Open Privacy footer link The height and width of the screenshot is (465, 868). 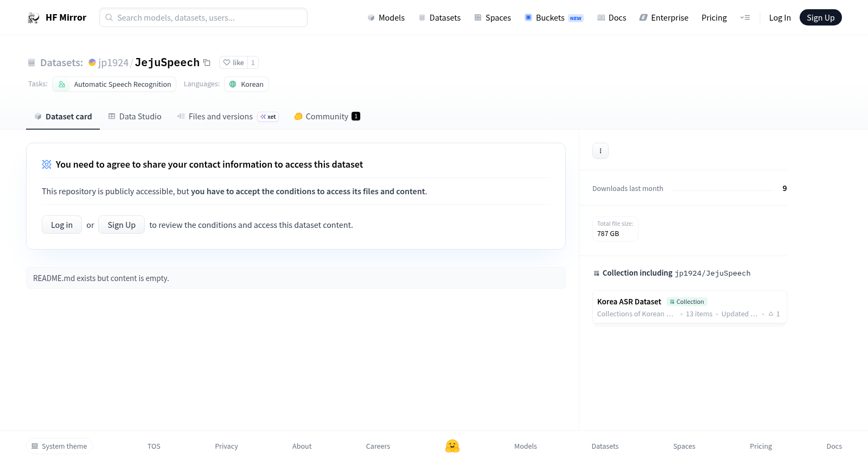coord(226,446)
